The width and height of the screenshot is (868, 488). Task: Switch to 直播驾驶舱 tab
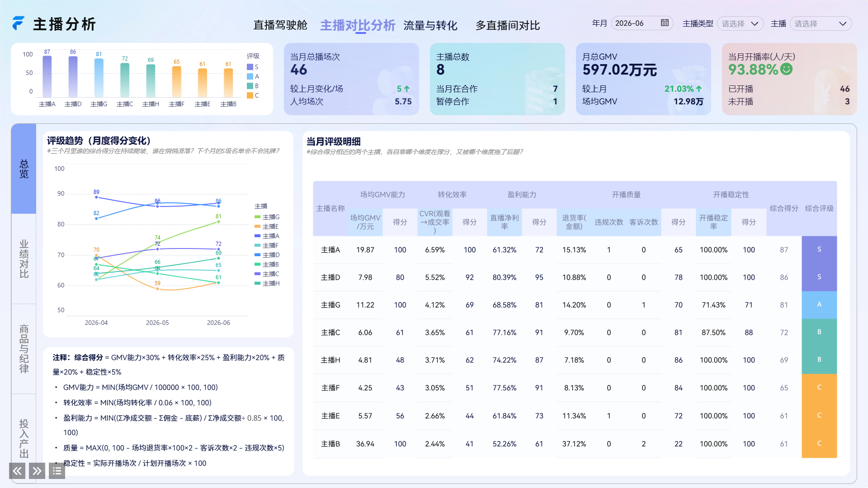[280, 25]
